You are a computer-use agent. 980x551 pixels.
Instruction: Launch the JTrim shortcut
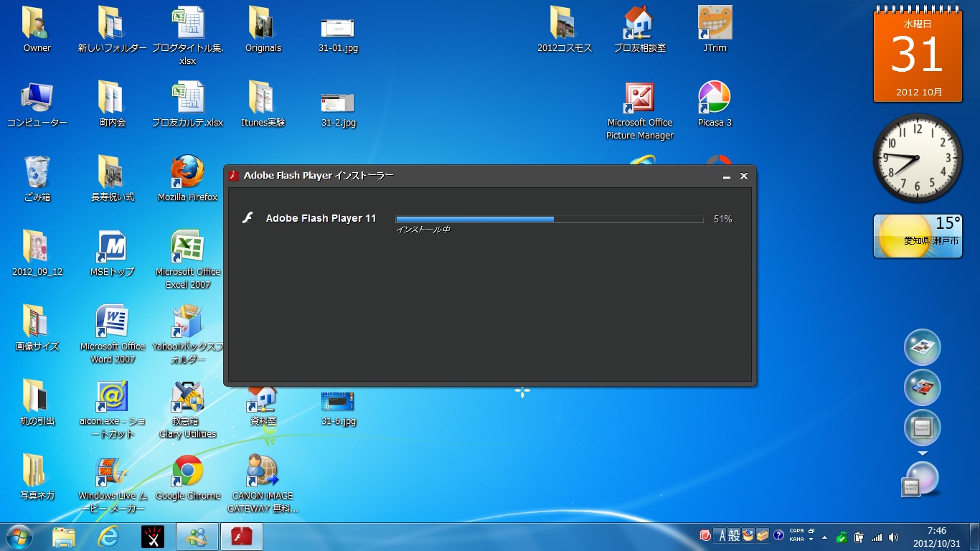click(715, 30)
